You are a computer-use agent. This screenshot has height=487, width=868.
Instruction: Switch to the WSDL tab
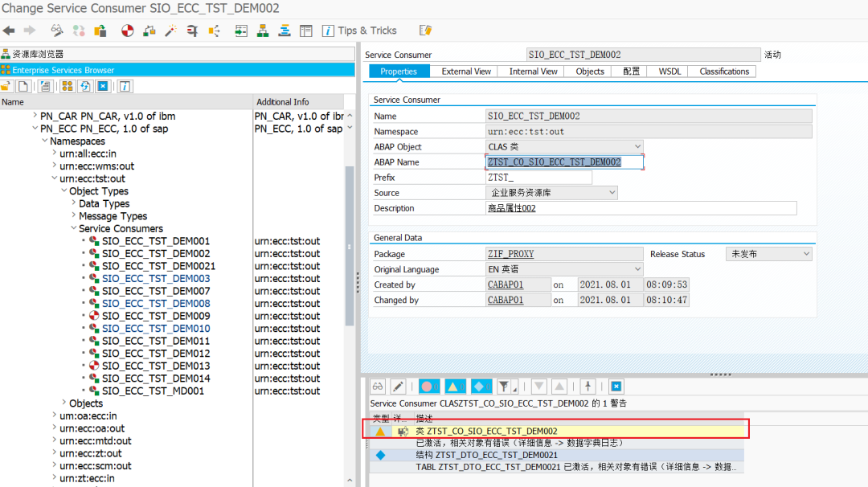pos(669,72)
